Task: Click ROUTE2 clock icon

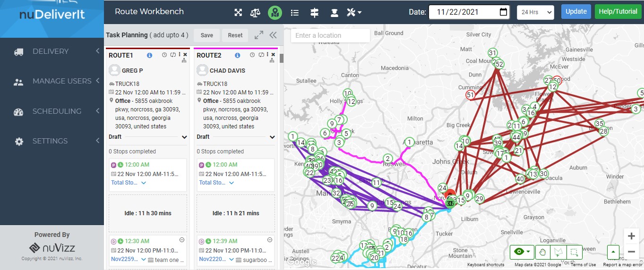Action: pyautogui.click(x=253, y=55)
